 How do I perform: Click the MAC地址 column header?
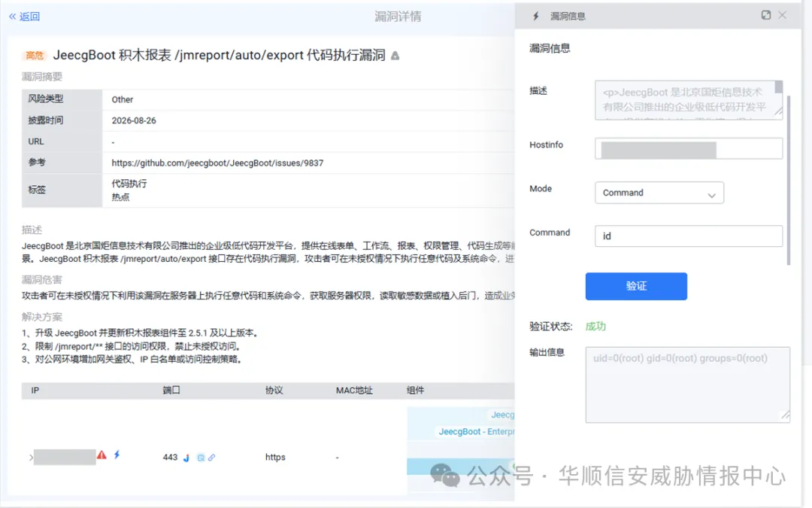tap(354, 391)
